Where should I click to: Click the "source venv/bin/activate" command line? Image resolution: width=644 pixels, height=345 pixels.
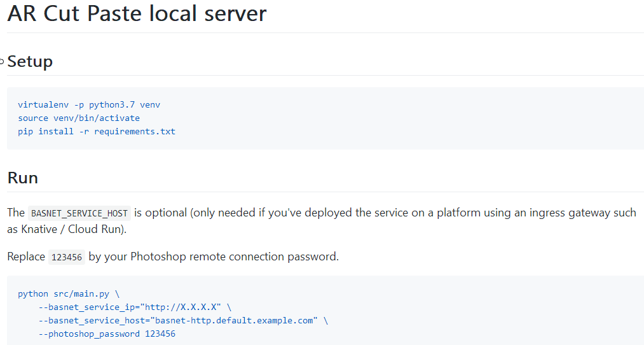79,118
